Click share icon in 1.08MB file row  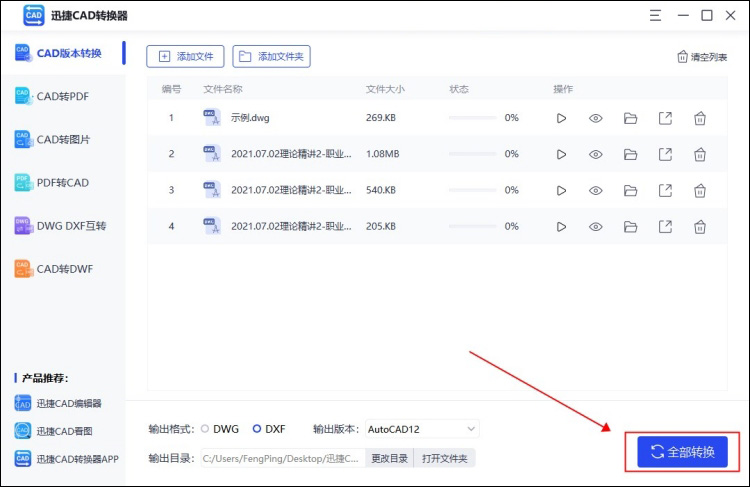click(665, 155)
